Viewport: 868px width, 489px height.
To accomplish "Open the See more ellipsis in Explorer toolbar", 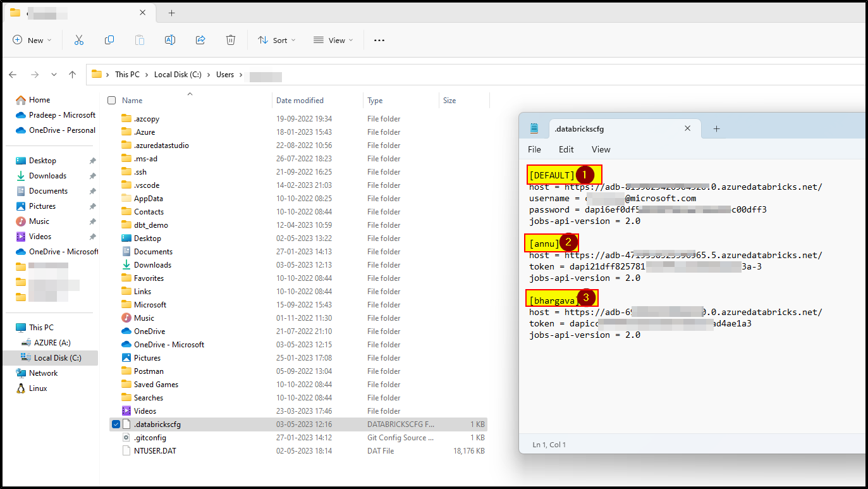I will (x=379, y=40).
